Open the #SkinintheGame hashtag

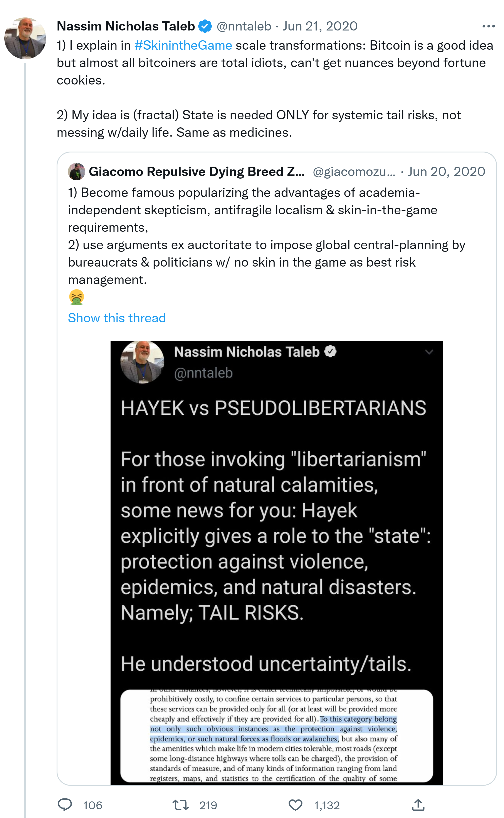pos(183,45)
